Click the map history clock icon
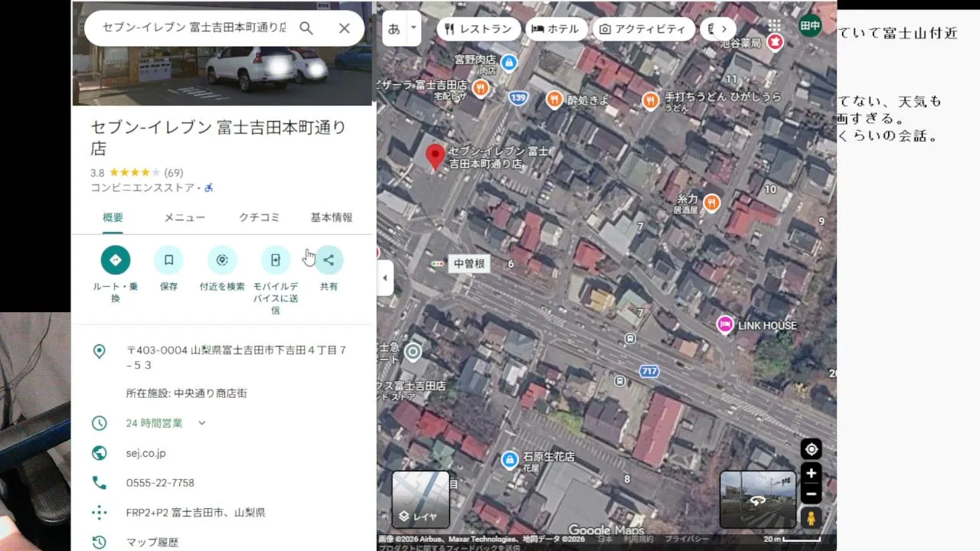980x551 pixels. point(99,543)
